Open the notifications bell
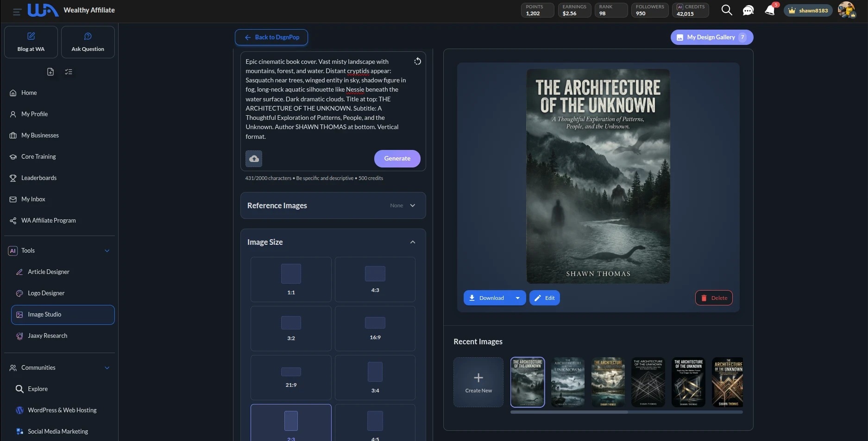This screenshot has width=868, height=441. [769, 10]
